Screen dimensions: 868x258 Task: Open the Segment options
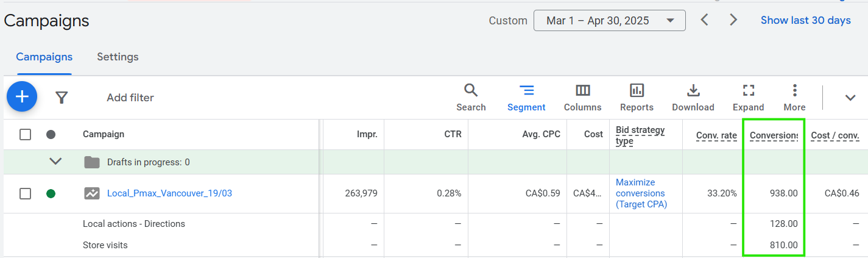coord(526,98)
